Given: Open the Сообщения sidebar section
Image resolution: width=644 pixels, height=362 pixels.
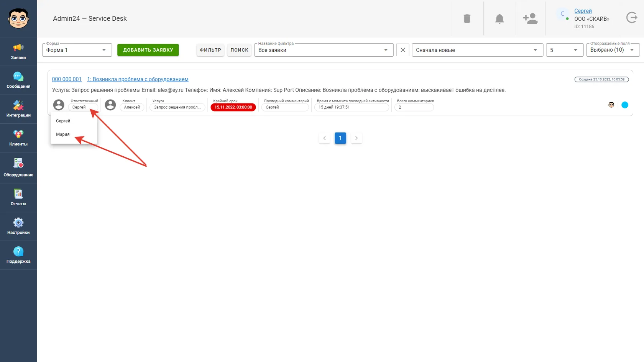Looking at the screenshot, I should pos(18,80).
